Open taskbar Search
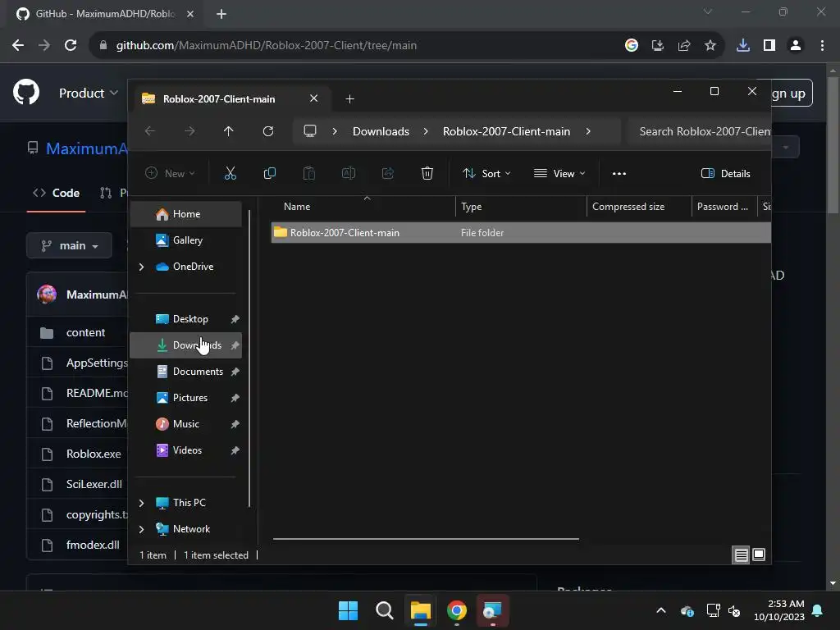Image resolution: width=840 pixels, height=630 pixels. (x=384, y=610)
